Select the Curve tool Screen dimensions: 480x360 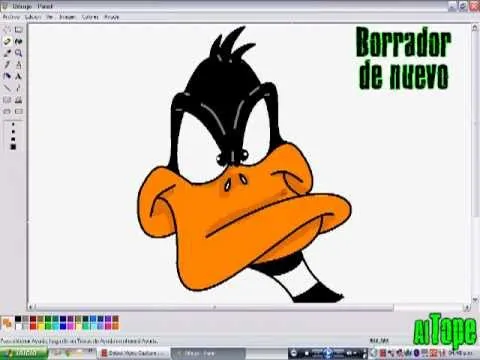coord(19,88)
